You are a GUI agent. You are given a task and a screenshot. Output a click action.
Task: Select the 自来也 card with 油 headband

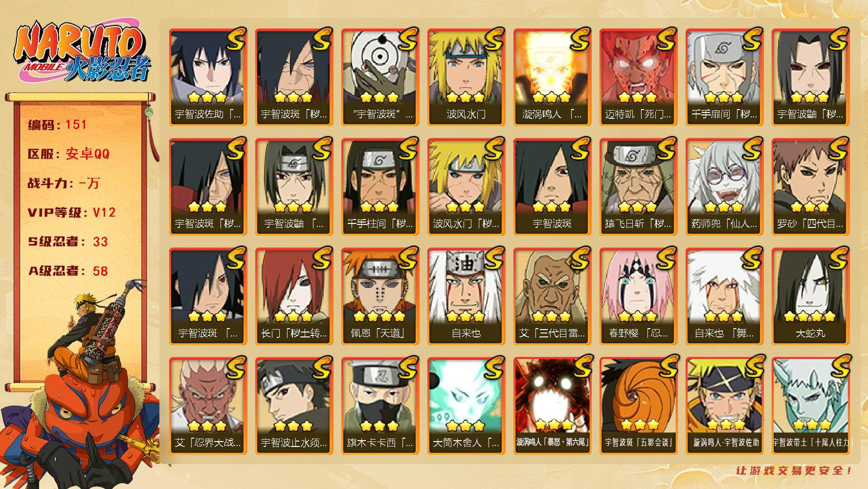click(x=466, y=296)
